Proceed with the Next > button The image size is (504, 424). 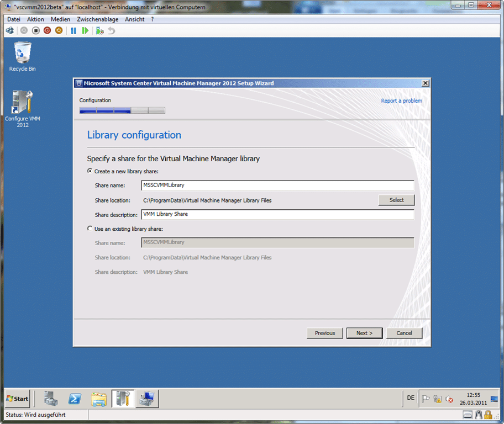[x=365, y=333]
